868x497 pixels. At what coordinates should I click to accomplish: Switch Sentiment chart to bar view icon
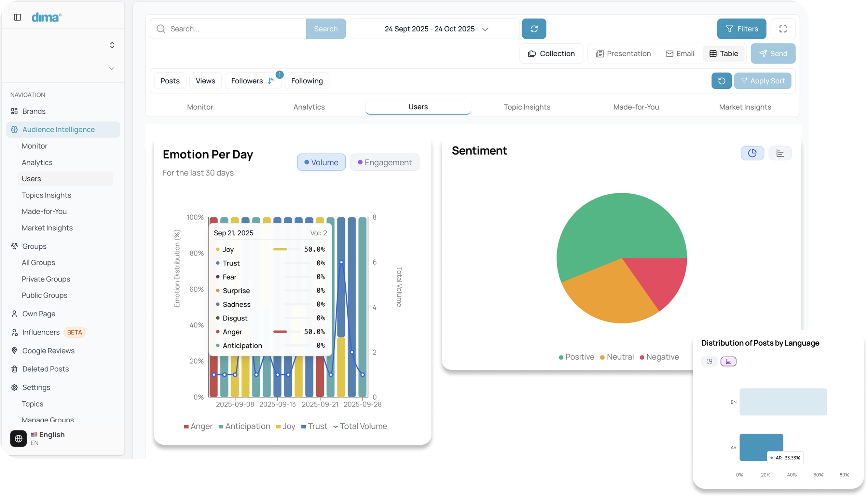(780, 153)
